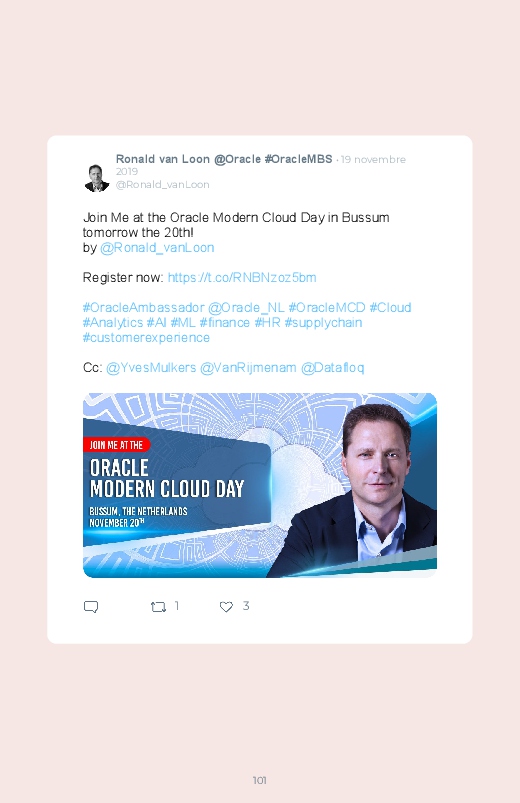Open the Oracle Modern Cloud Day banner image
520x803 pixels.
point(260,485)
